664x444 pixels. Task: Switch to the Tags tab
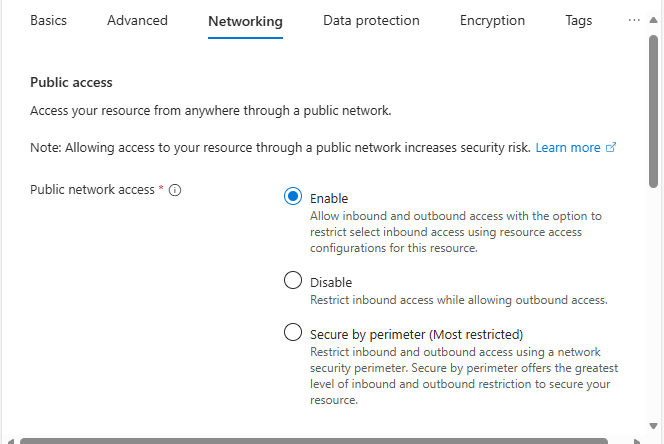[578, 20]
